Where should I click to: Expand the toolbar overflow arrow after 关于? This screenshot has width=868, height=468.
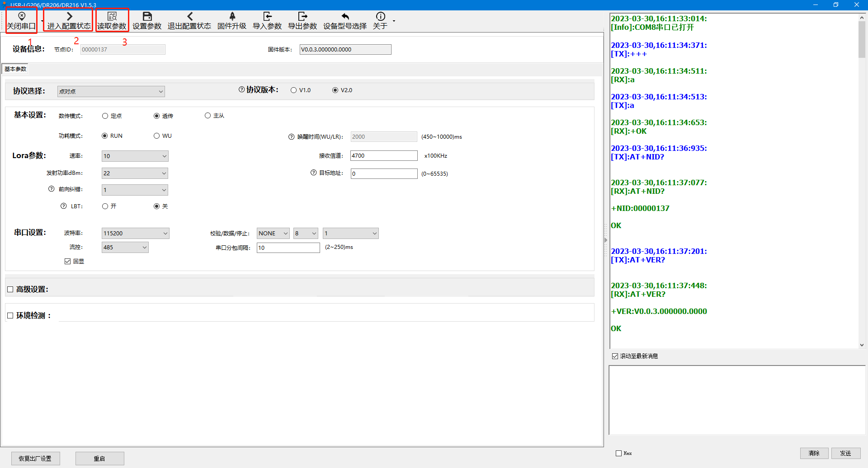[394, 21]
